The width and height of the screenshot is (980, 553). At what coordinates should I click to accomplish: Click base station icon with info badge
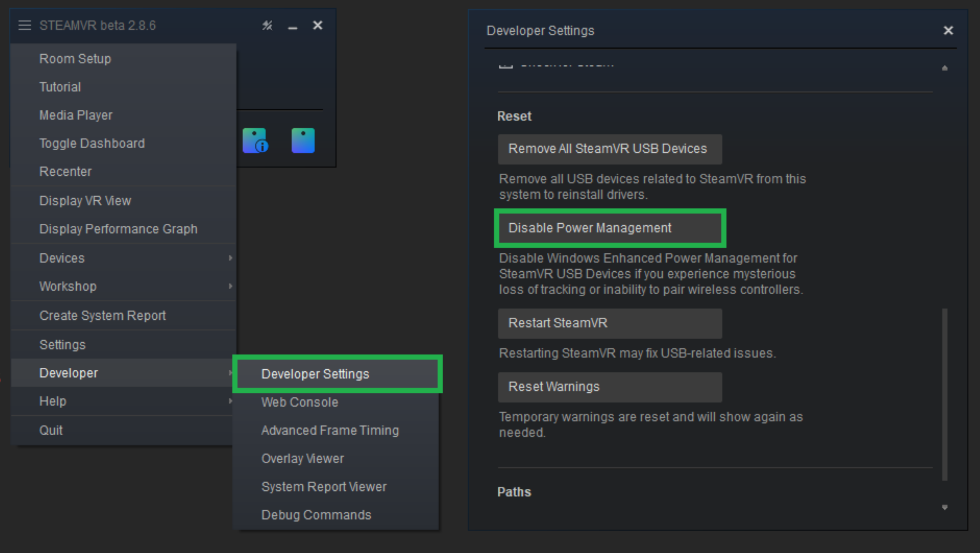[255, 141]
